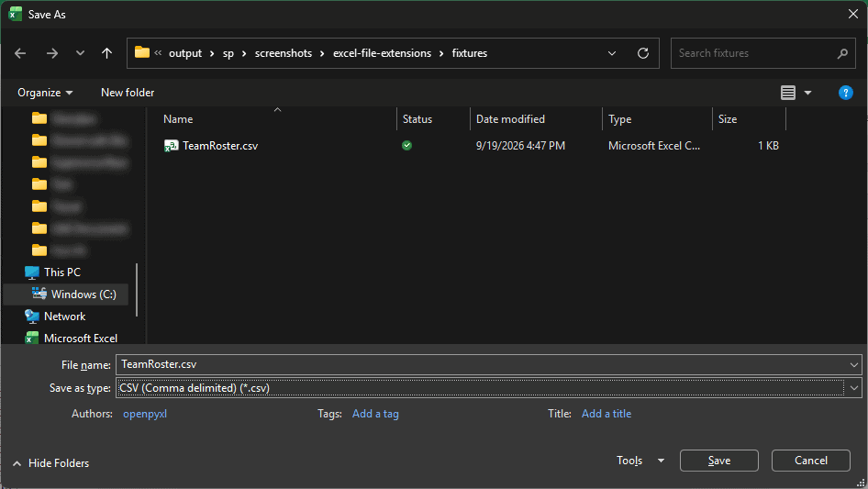Open the recent locations chevron
The height and width of the screenshot is (489, 868).
[80, 53]
